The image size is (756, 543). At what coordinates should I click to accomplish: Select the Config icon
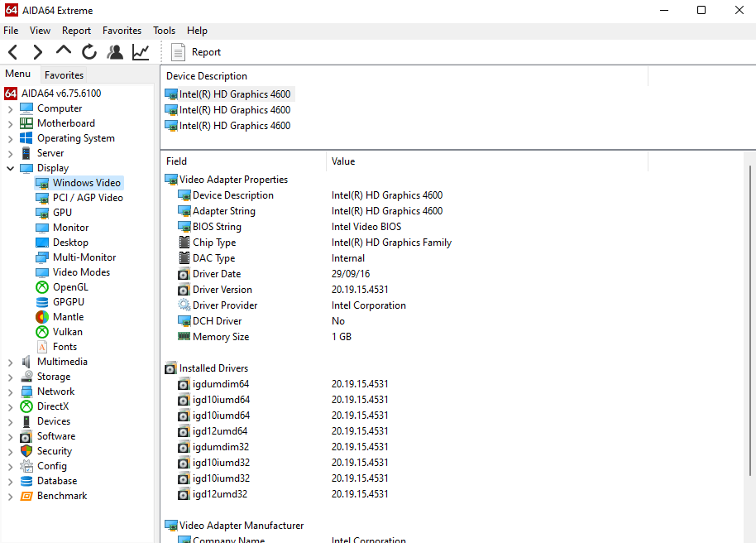[26, 466]
